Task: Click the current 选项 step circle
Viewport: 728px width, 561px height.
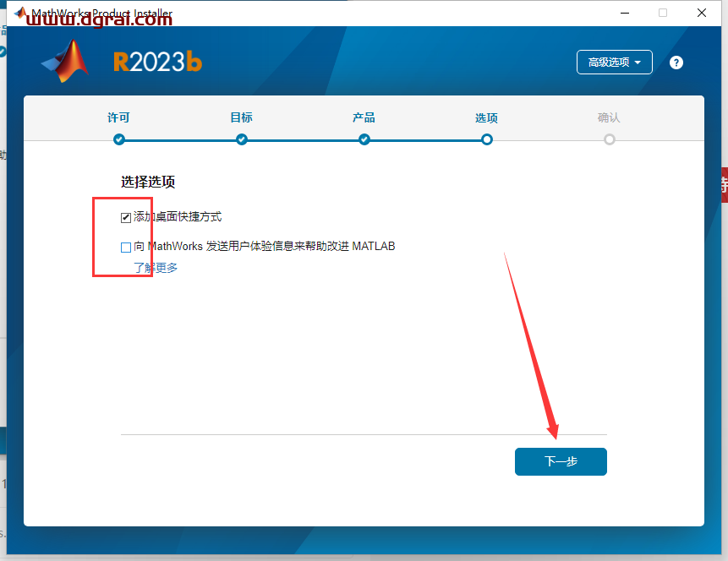Action: [x=487, y=139]
